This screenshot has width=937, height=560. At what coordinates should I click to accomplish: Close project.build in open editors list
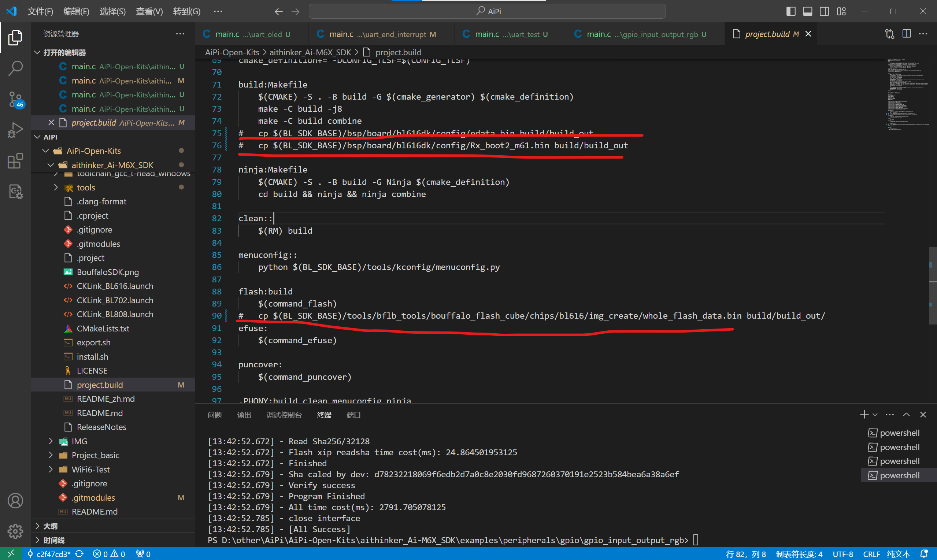51,123
